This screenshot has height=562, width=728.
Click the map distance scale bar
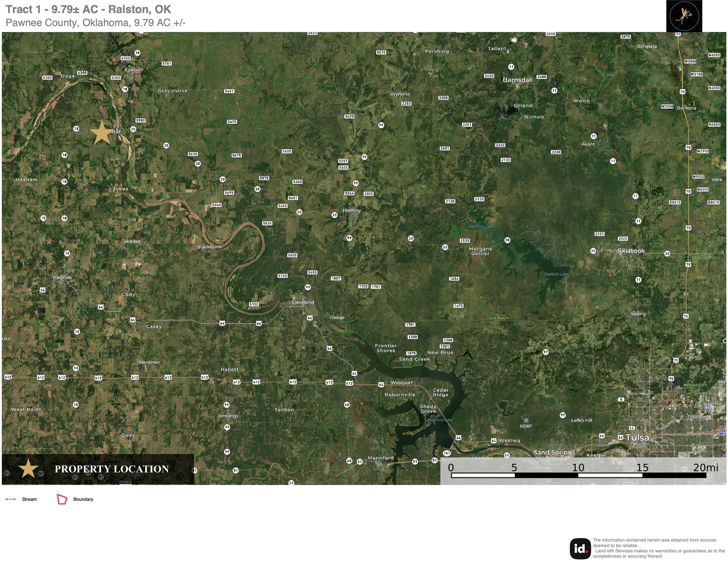579,475
